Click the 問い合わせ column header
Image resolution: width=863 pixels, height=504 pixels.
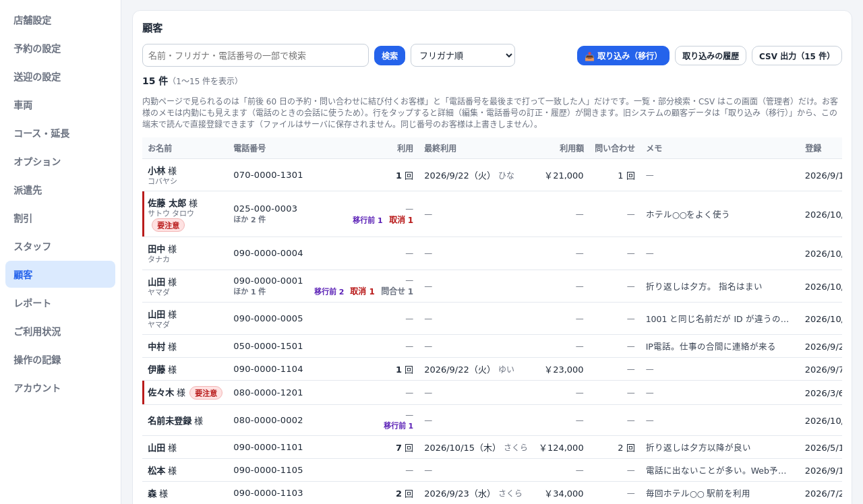coord(615,148)
